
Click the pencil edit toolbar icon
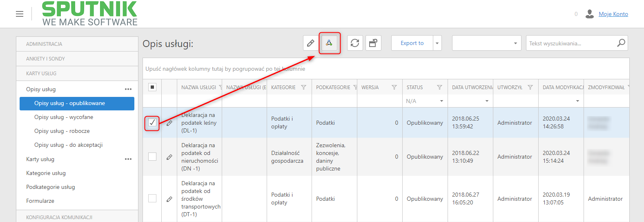tap(311, 43)
